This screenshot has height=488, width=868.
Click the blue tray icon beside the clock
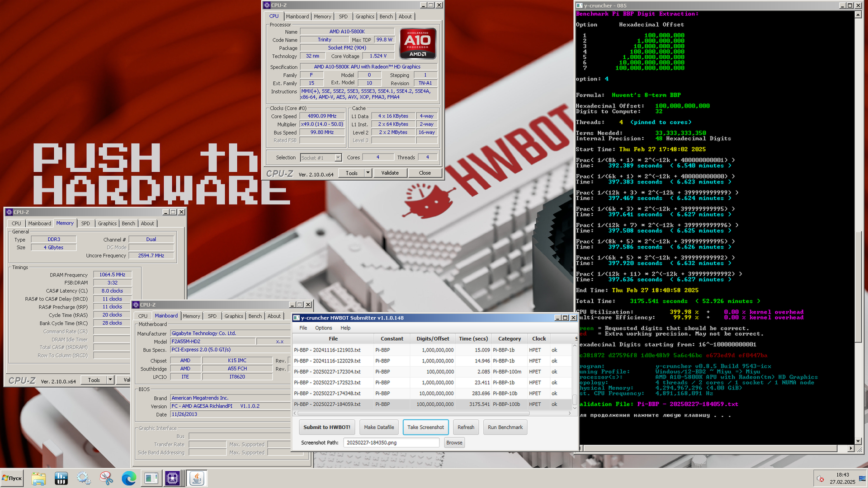[x=862, y=479]
